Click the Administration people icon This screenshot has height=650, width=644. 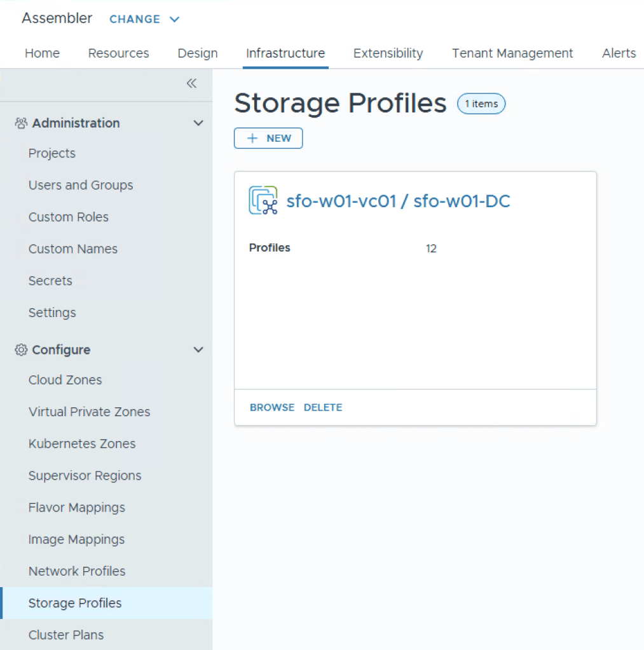[21, 123]
